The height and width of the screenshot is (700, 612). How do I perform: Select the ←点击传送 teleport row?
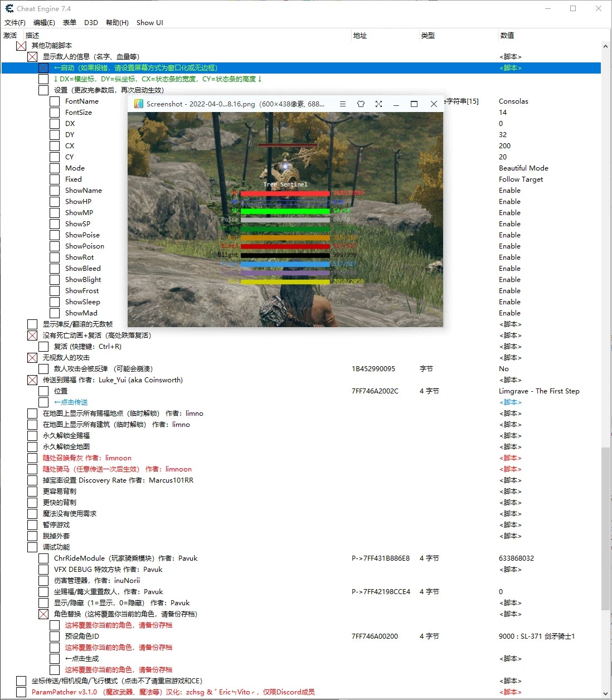click(71, 402)
